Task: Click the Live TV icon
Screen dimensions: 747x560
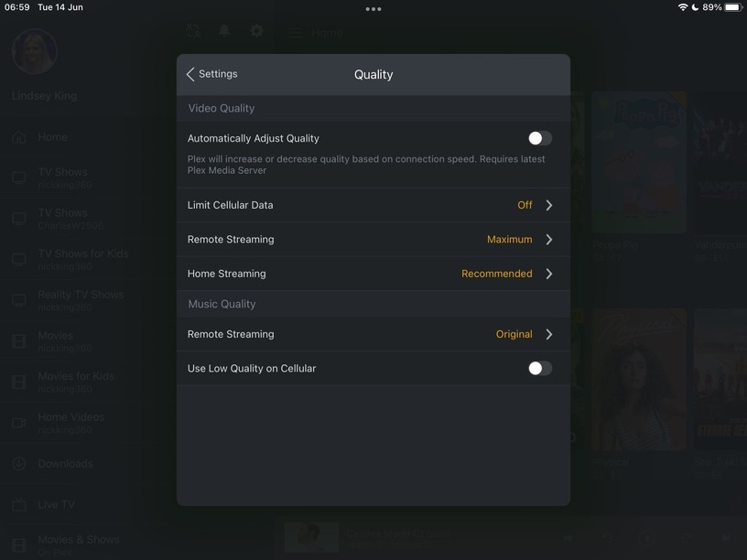Action: click(19, 505)
